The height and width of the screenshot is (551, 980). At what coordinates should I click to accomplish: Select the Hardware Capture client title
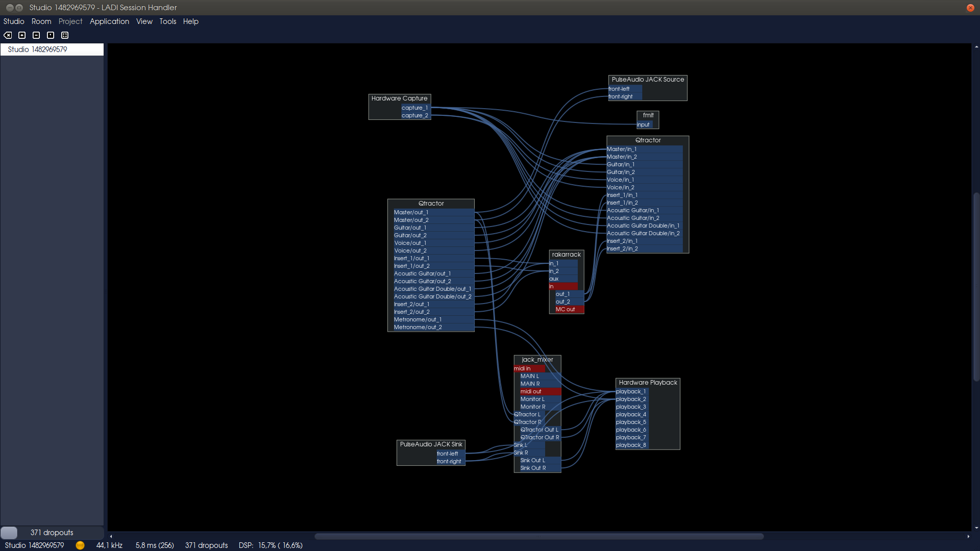400,98
